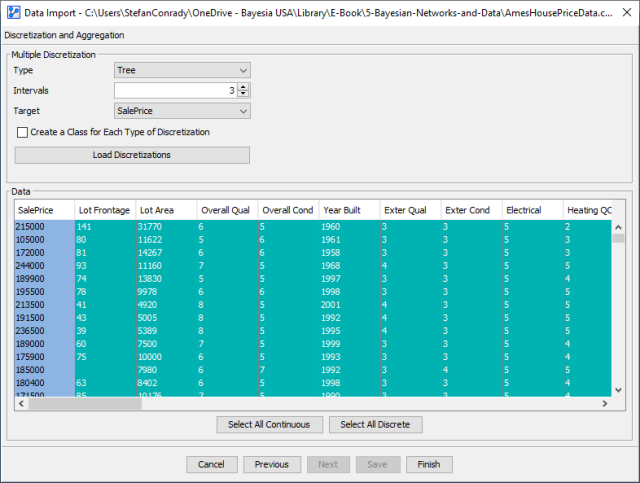
Task: Click the Intervals number field
Action: [x=176, y=91]
